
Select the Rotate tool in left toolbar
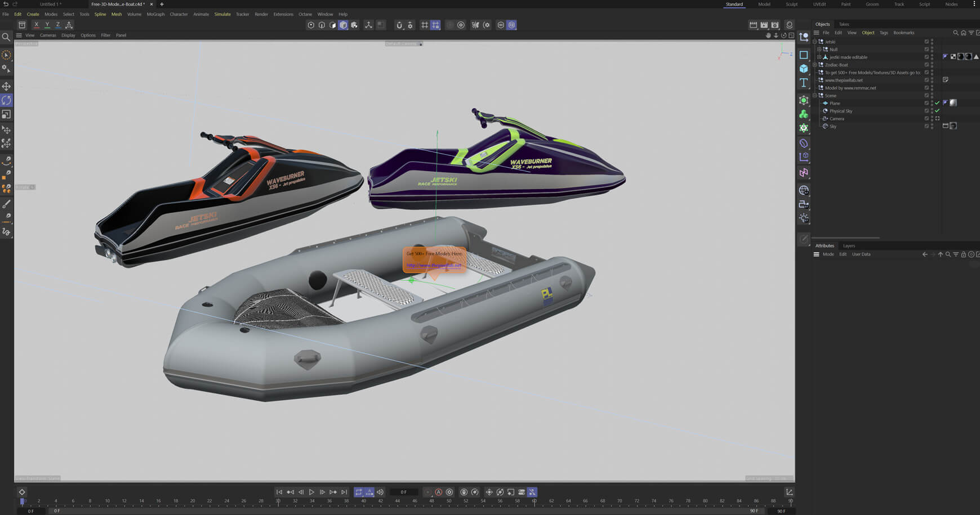pos(6,100)
